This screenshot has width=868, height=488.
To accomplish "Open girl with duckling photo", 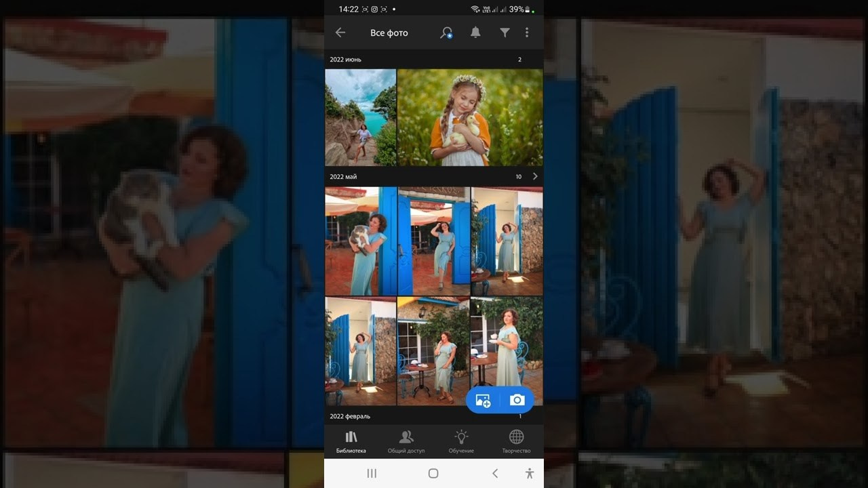I will pyautogui.click(x=469, y=117).
